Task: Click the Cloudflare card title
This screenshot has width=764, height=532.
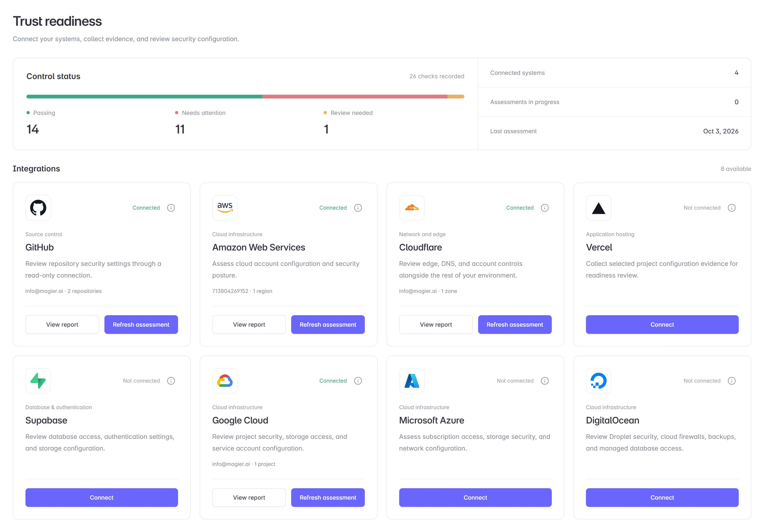Action: tap(421, 247)
